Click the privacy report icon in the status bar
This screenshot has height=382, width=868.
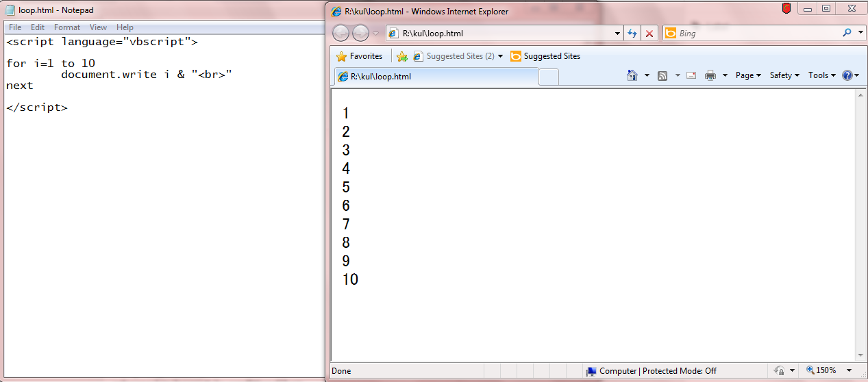click(779, 370)
